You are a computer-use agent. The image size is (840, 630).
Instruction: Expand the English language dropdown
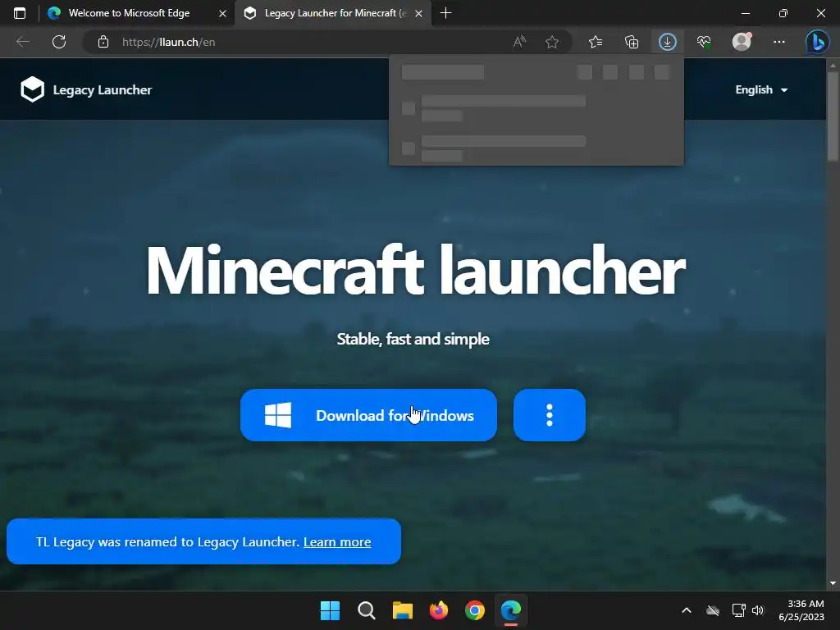(761, 89)
